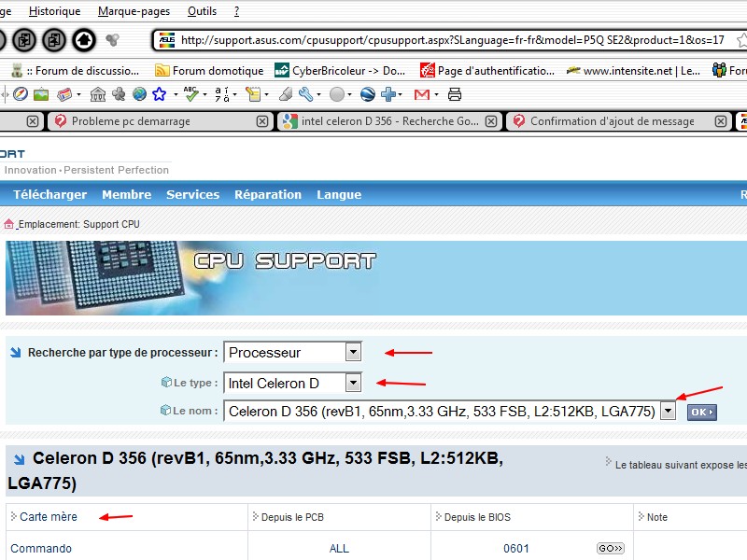Click the printer icon in toolbar
Image resolution: width=747 pixels, height=560 pixels.
[455, 94]
